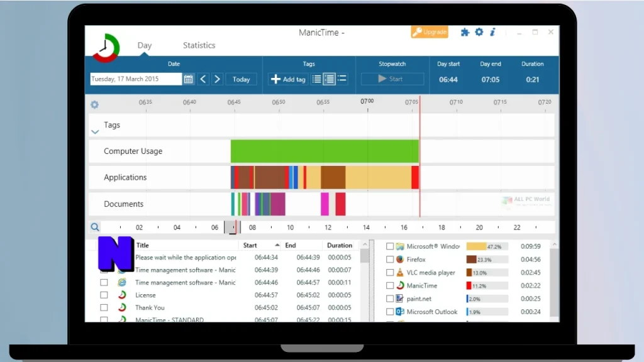This screenshot has height=362, width=644.
Task: Collapse the Tags timeline chevron
Action: click(95, 132)
